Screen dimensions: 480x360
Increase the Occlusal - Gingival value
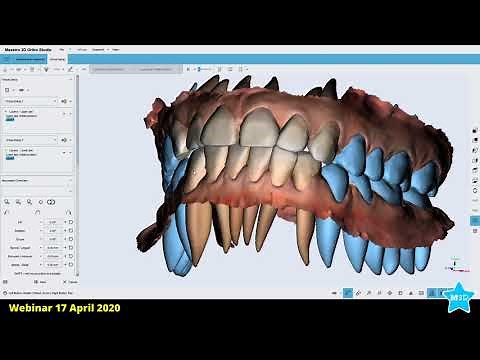tap(65, 256)
